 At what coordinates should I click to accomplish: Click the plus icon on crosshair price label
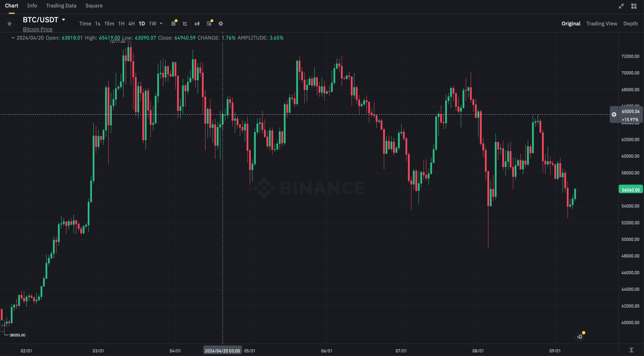(614, 115)
